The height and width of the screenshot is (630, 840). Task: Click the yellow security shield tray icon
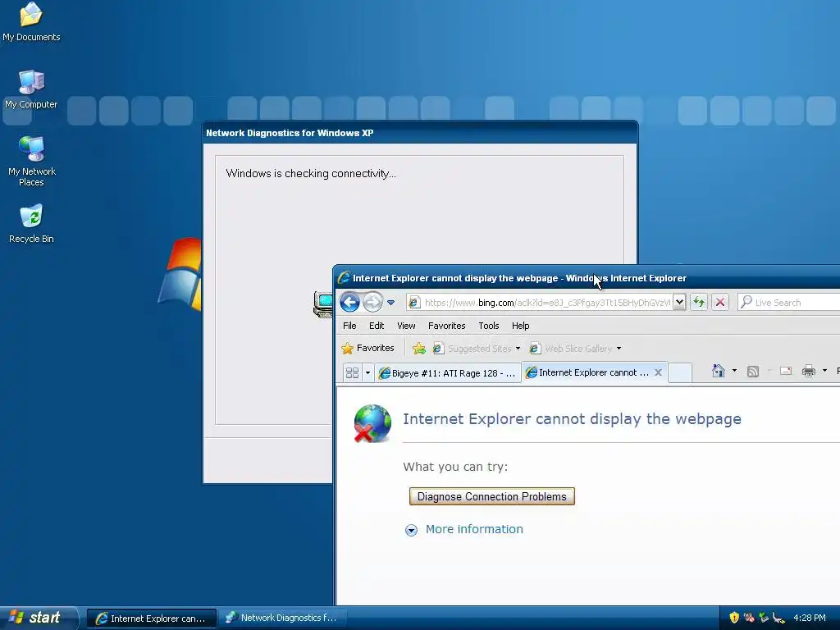(734, 618)
